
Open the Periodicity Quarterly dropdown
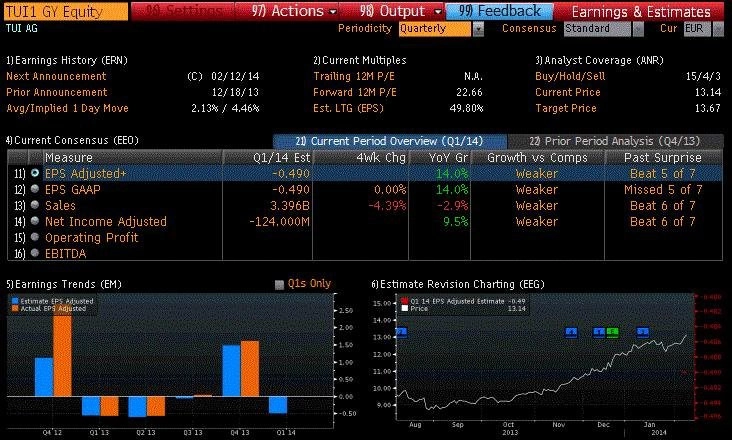click(478, 29)
